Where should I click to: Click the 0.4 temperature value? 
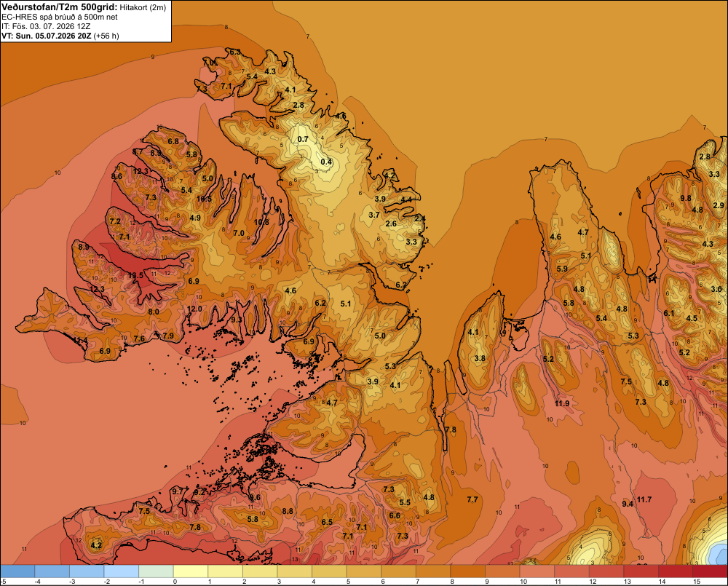pos(326,162)
